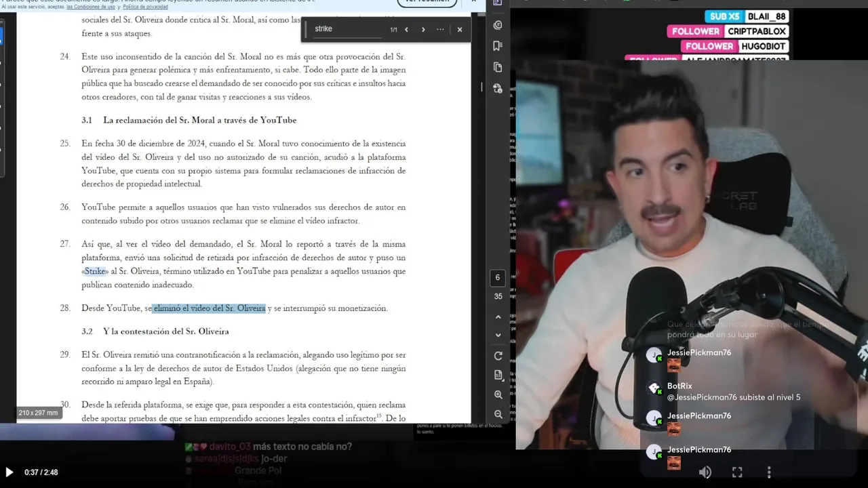Click chat comment 'más texto no cabía no?'
The width and height of the screenshot is (868, 488).
302,447
